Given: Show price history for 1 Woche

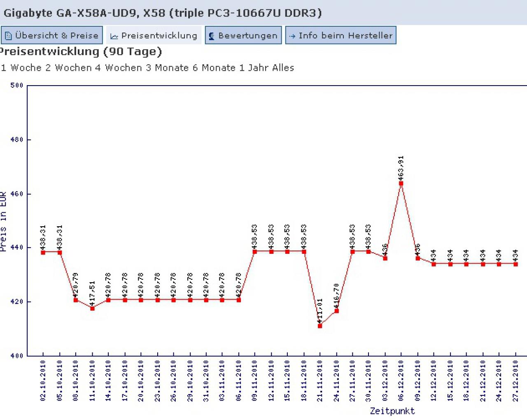Looking at the screenshot, I should click(21, 68).
